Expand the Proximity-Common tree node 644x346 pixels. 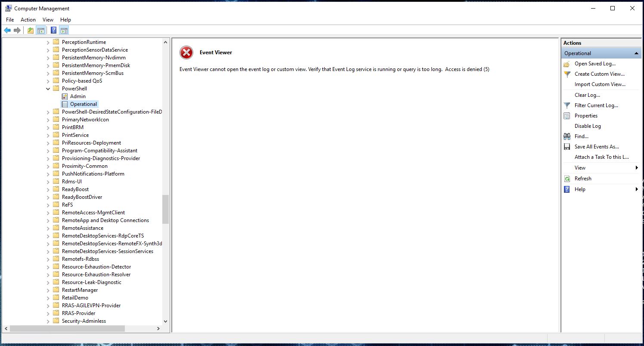point(48,166)
